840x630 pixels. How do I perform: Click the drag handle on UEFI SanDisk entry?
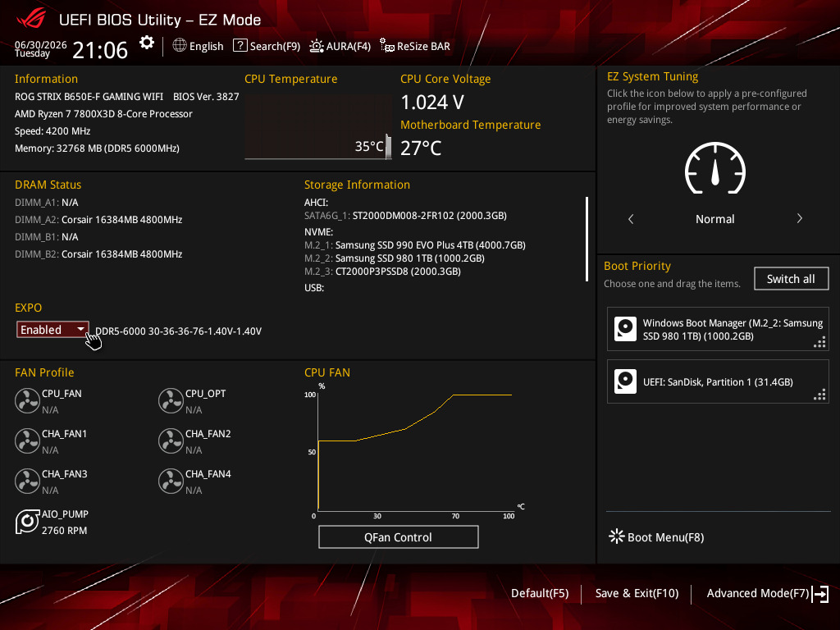(x=819, y=395)
